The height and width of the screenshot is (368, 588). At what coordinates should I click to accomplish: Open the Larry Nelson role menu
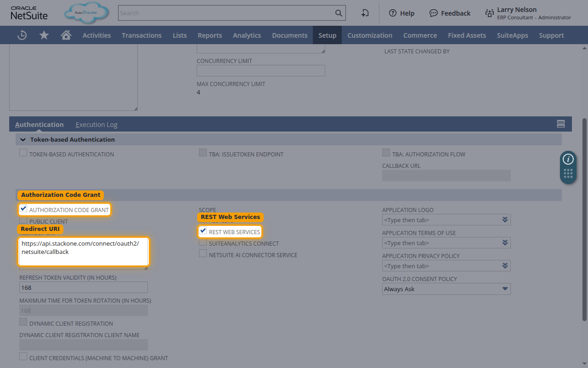pos(528,13)
